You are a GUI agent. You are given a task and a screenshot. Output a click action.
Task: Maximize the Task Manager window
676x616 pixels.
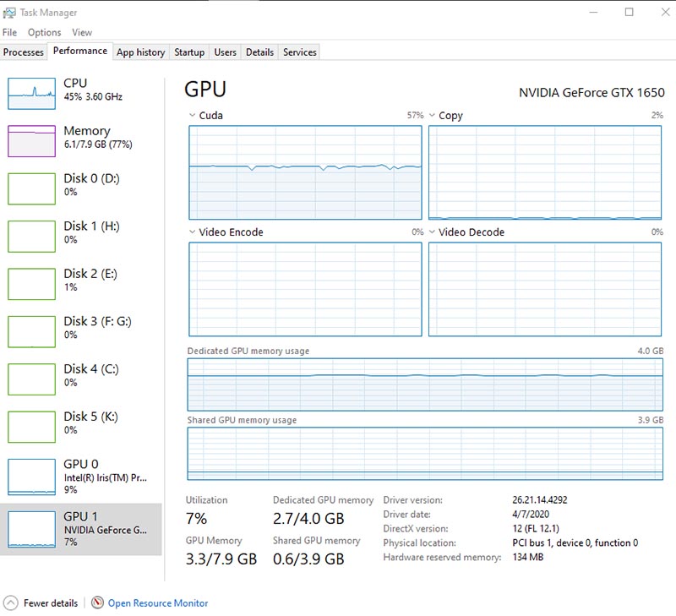pyautogui.click(x=630, y=12)
